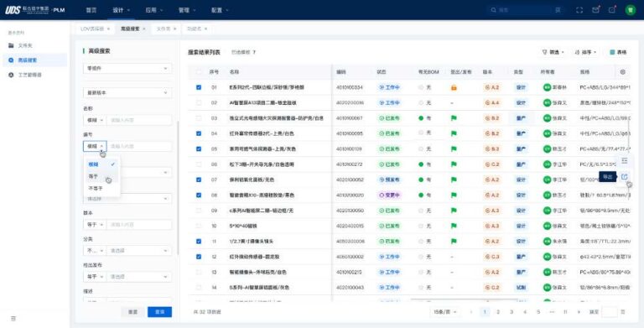
Task: Open the 版本 等于 operator dropdown
Action: point(95,225)
